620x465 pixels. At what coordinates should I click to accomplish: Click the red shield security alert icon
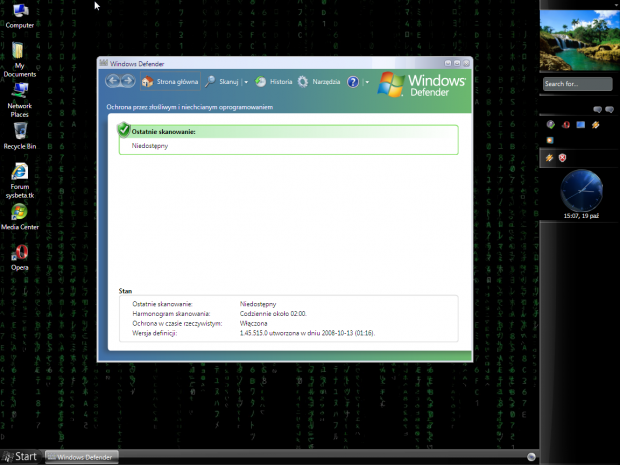coord(562,158)
